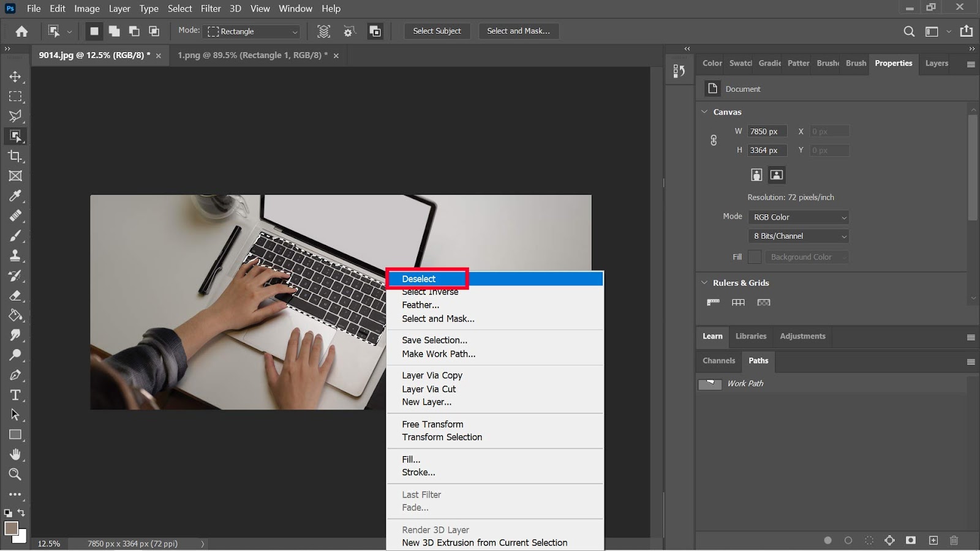Screen dimensions: 980x551
Task: Select the Hand tool
Action: pyautogui.click(x=15, y=454)
